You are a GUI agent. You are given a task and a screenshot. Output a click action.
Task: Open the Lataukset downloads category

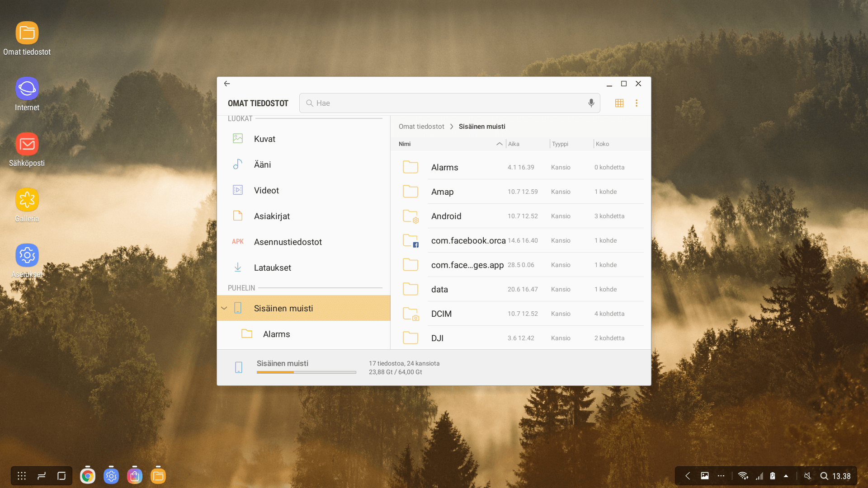pyautogui.click(x=272, y=267)
